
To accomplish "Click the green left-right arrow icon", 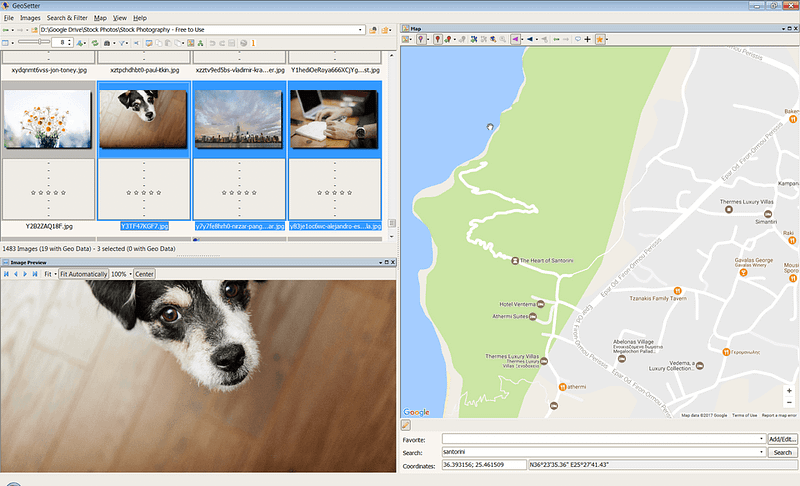I will coord(556,39).
